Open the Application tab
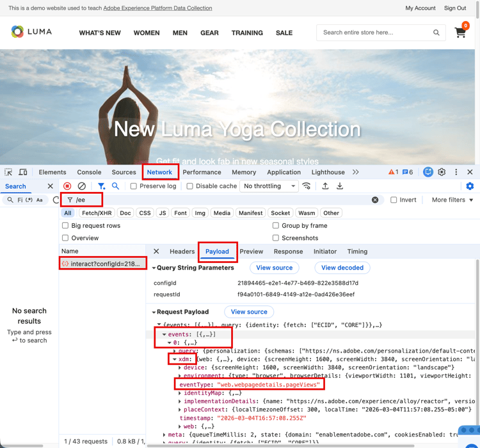Image resolution: width=480 pixels, height=448 pixels. pos(284,172)
